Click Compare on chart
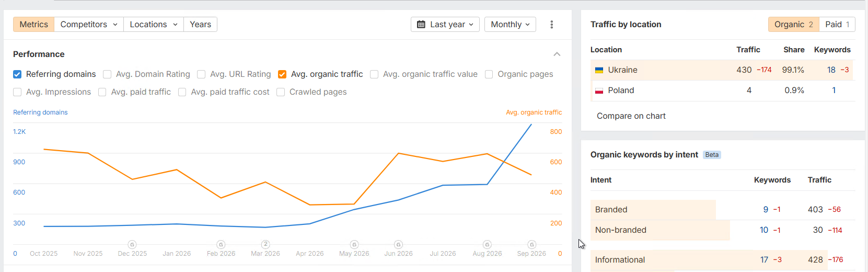Image resolution: width=868 pixels, height=272 pixels. coord(631,116)
